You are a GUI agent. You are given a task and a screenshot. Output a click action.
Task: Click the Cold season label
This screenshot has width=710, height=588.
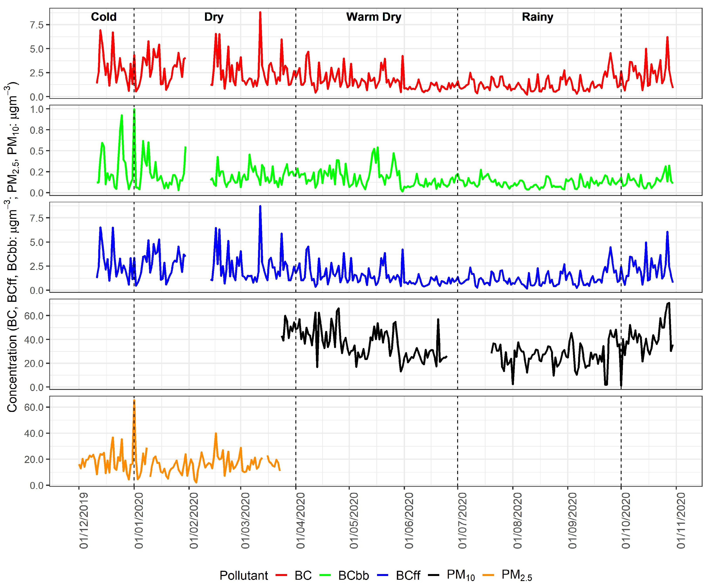tap(103, 17)
